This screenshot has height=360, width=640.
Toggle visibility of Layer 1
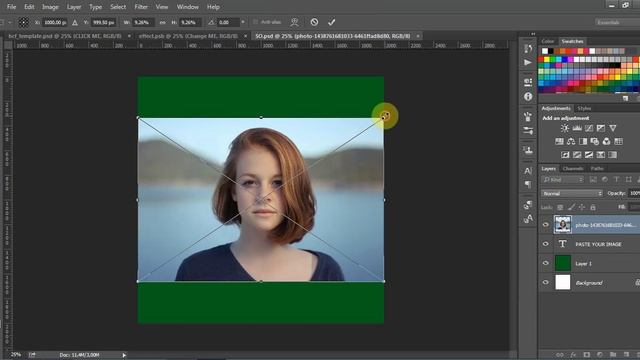click(x=546, y=263)
